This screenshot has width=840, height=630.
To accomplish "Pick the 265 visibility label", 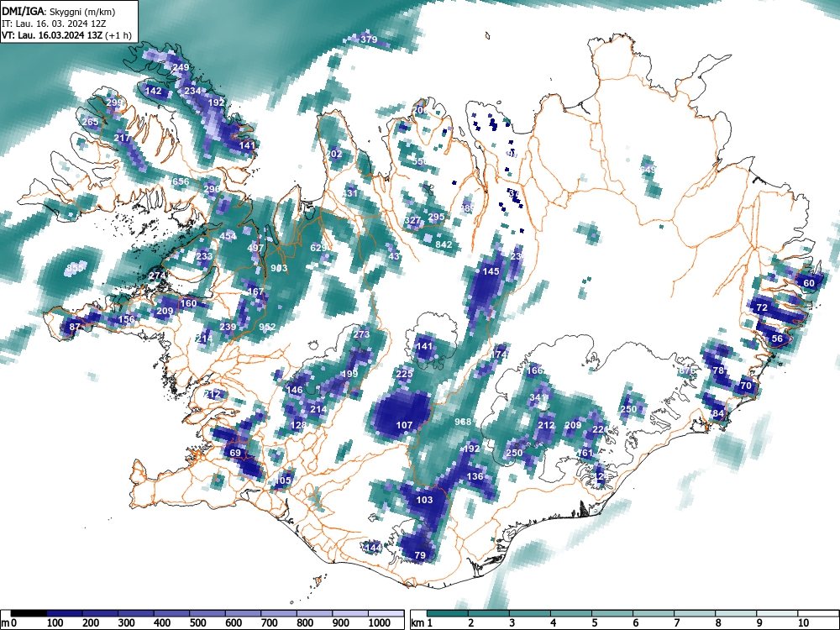I will (x=90, y=122).
